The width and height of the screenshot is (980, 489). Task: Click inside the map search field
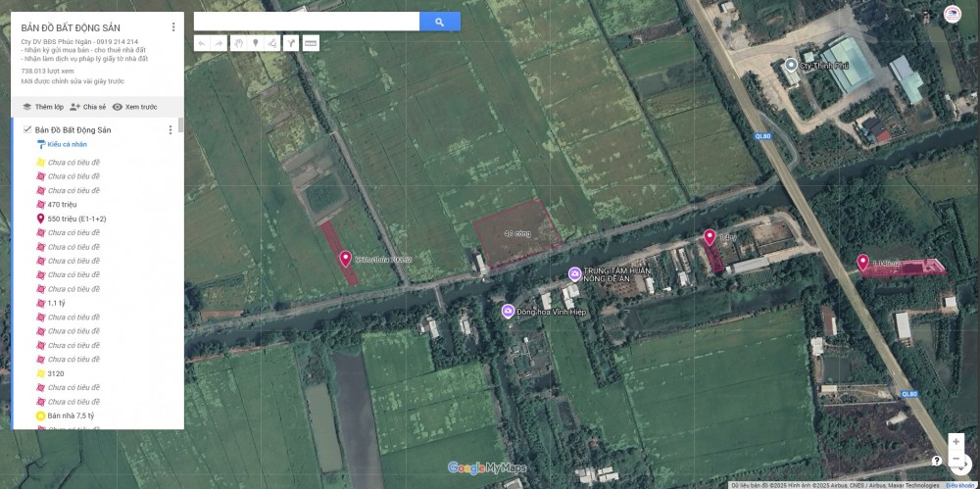click(306, 22)
